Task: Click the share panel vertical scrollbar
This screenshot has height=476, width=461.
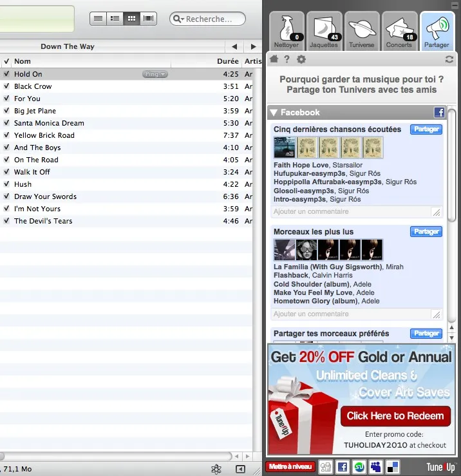Action: 451,166
